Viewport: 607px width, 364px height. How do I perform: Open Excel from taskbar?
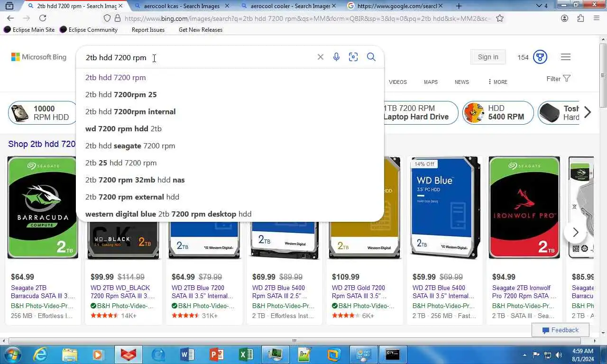[x=246, y=355]
